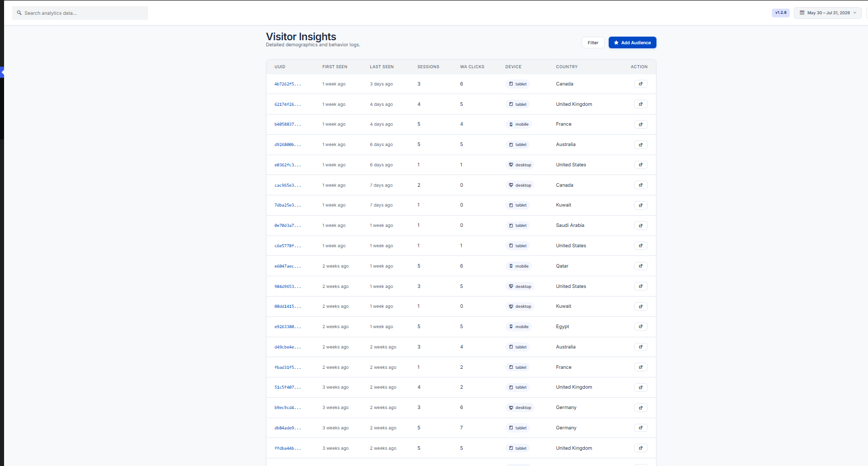Open the UUID link e9263380
The width and height of the screenshot is (868, 466).
point(288,327)
